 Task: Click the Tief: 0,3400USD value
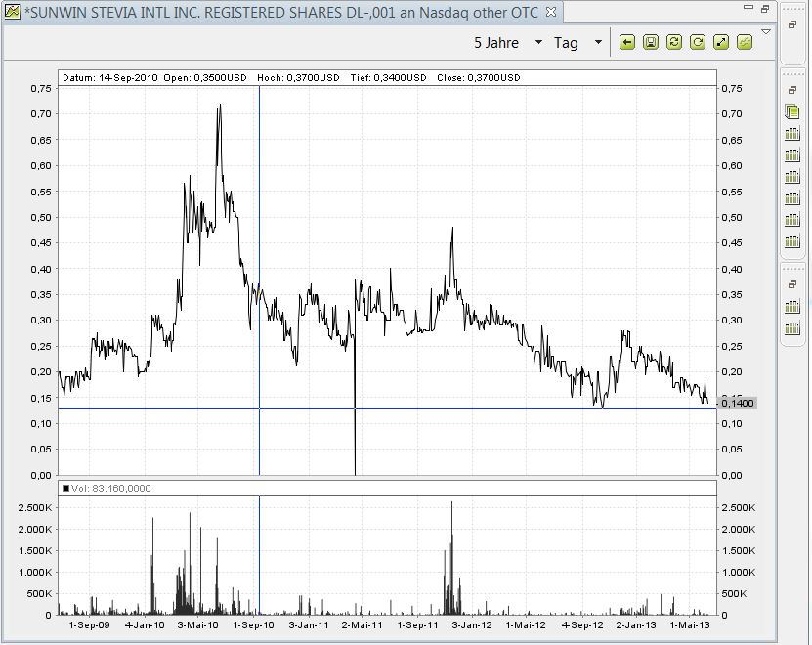pos(388,78)
